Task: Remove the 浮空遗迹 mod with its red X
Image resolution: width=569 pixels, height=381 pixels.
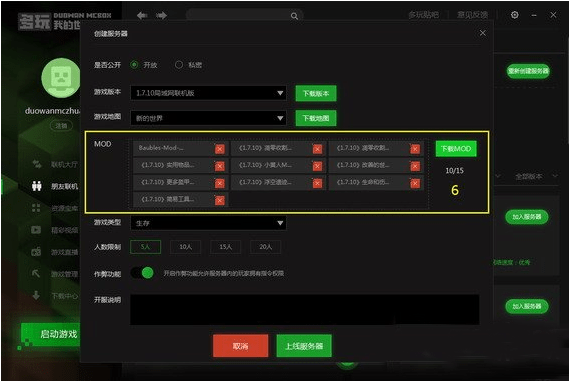Action: [x=318, y=183]
